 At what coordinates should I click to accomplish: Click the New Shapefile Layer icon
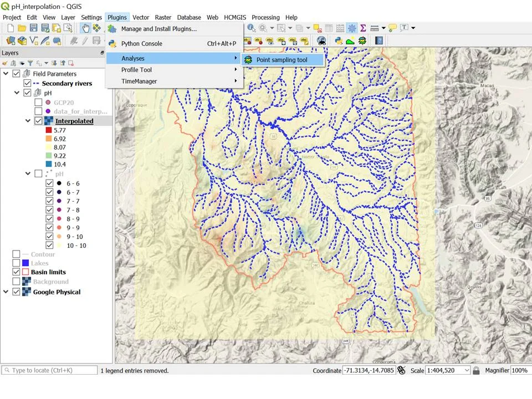(34, 40)
